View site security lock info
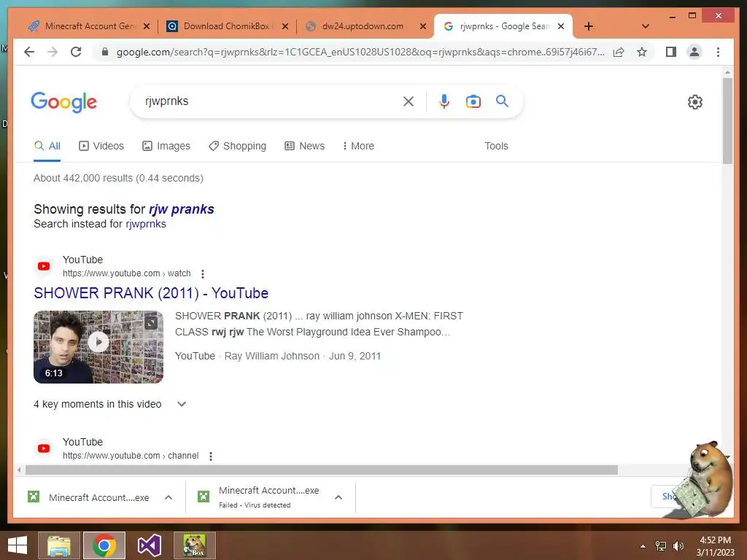Screen dimensions: 747x560 coord(105,52)
